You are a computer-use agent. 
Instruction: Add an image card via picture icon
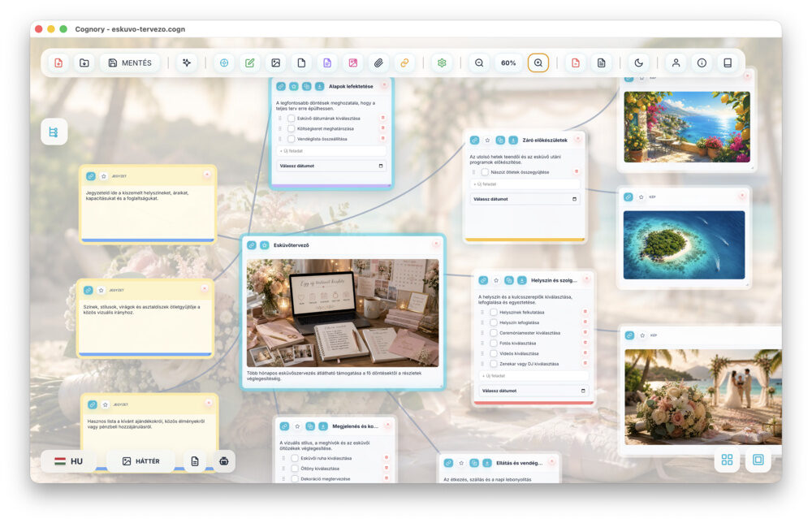(x=276, y=63)
